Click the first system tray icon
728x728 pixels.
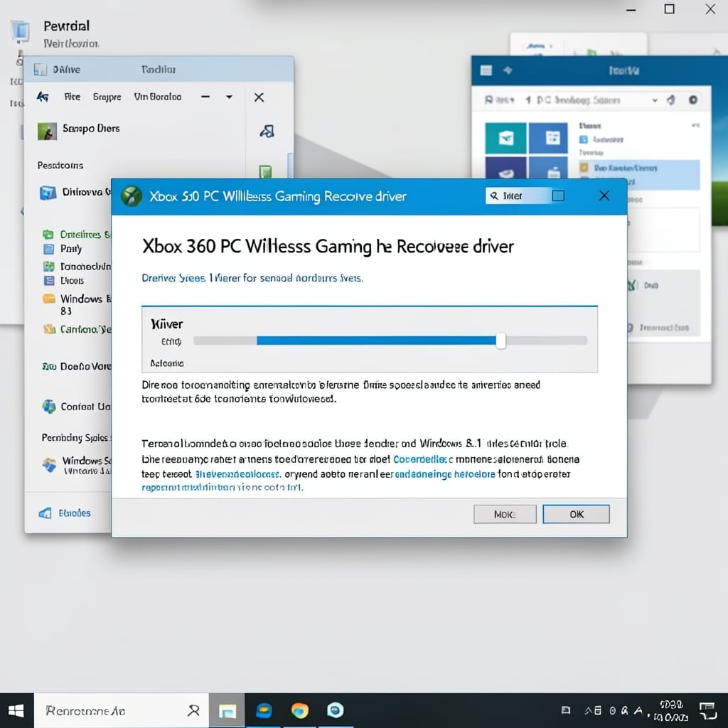(x=565, y=710)
